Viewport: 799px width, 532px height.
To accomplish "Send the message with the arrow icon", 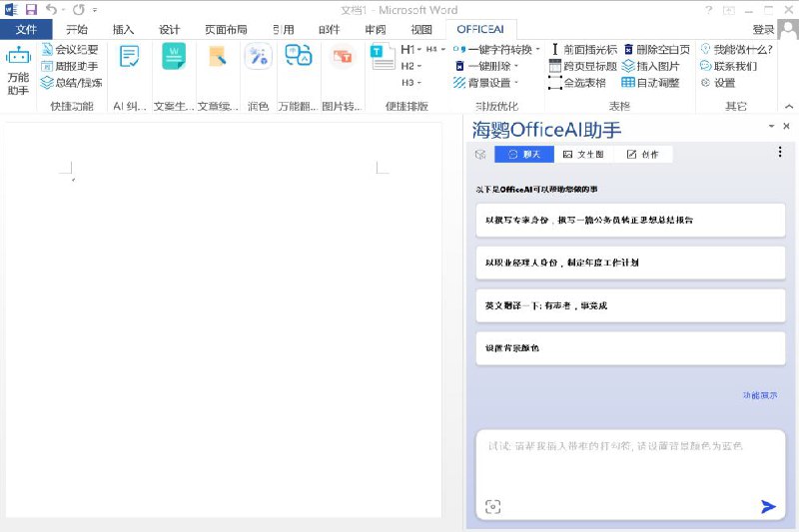I will pos(768,506).
